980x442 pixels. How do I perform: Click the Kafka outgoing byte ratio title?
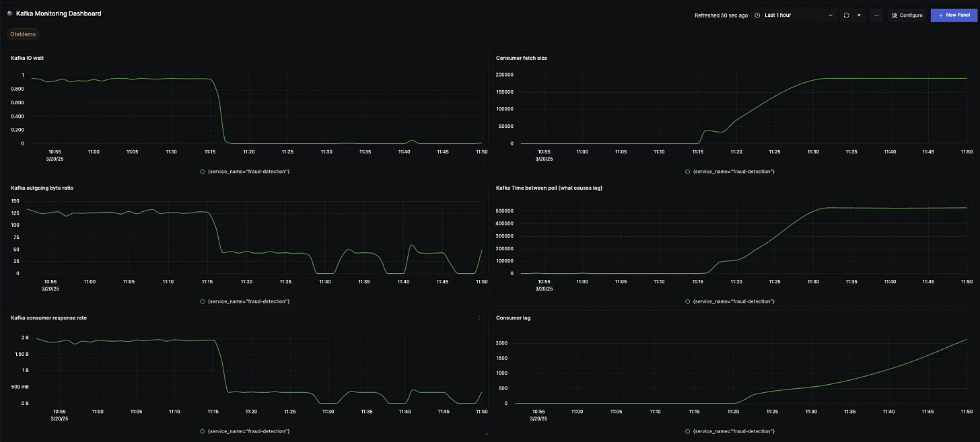[x=42, y=188]
